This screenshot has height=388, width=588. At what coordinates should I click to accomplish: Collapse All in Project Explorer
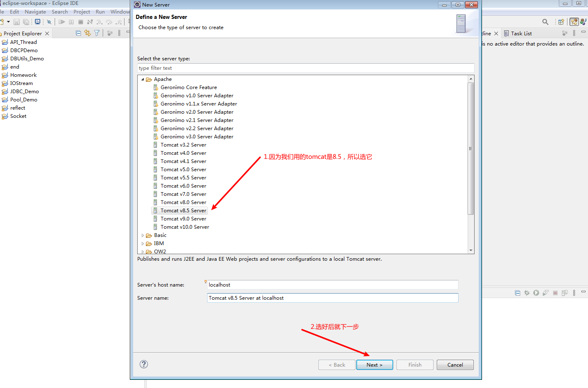pos(78,33)
